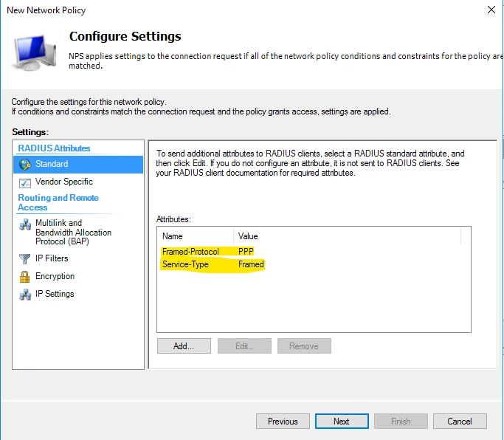Click the RADIUS Attributes section heading
Viewport: 504px width, 440px height.
tap(54, 148)
